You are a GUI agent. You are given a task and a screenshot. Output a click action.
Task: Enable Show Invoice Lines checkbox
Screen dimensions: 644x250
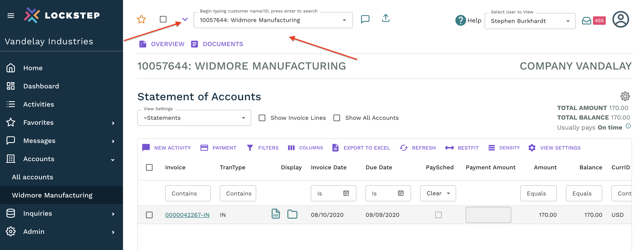(x=262, y=118)
